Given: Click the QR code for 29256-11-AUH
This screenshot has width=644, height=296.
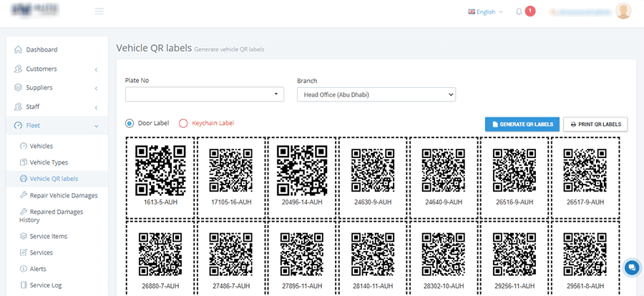Looking at the screenshot, I should [514, 255].
